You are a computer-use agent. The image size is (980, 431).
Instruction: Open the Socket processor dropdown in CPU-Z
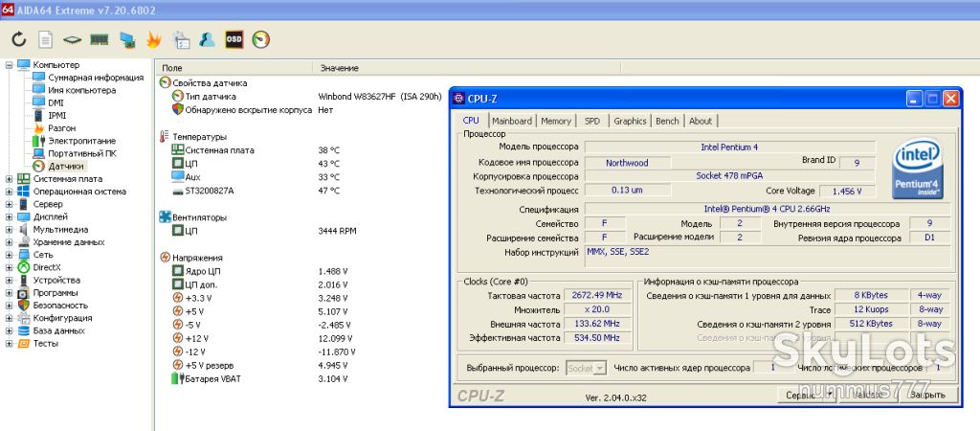pyautogui.click(x=587, y=369)
